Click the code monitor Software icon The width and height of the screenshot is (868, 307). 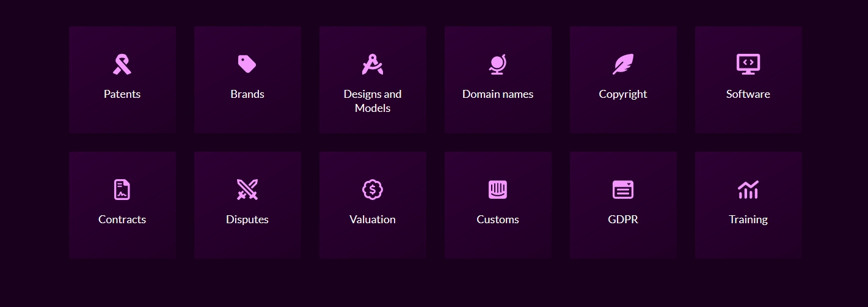click(748, 64)
